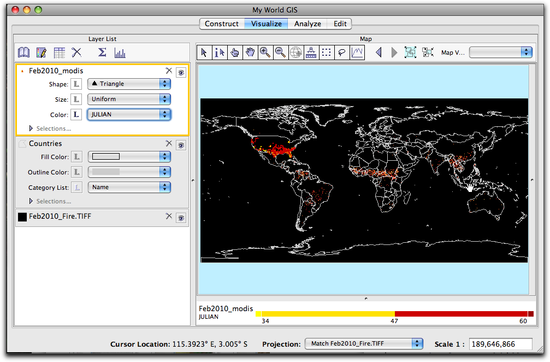
Task: Open the Outline Color dropdown
Action: tap(129, 172)
